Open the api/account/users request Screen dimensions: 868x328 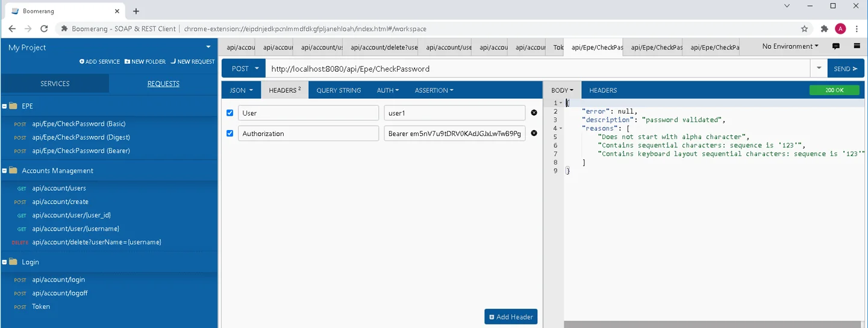(59, 188)
